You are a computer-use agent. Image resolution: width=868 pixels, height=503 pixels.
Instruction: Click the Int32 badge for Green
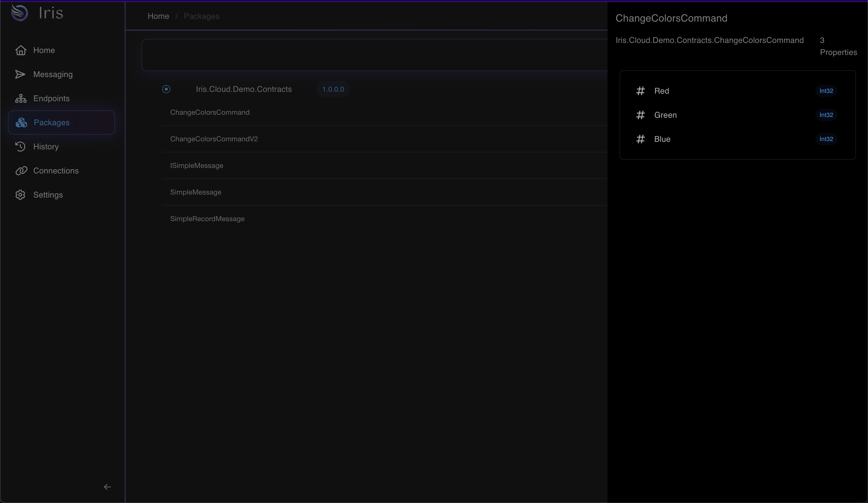click(x=826, y=115)
